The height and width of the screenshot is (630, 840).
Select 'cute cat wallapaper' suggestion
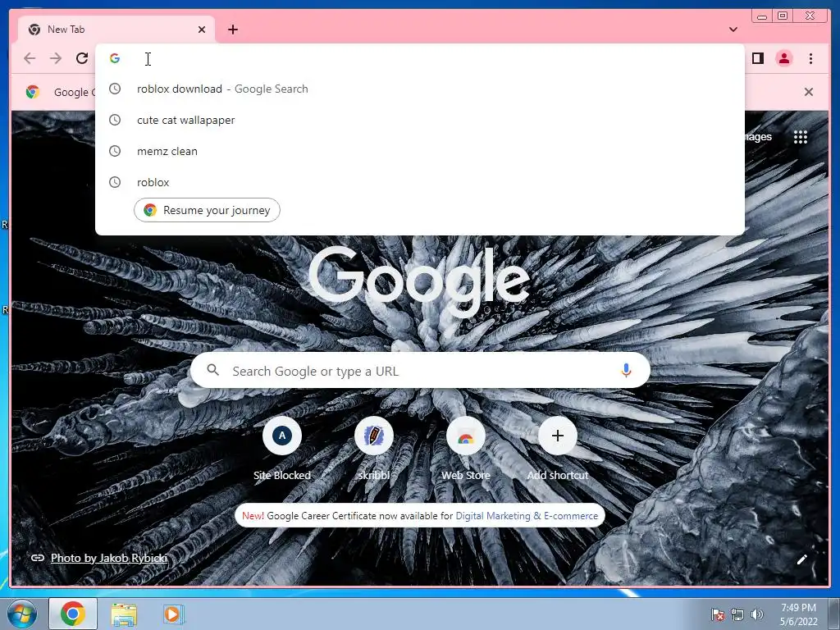click(419, 120)
